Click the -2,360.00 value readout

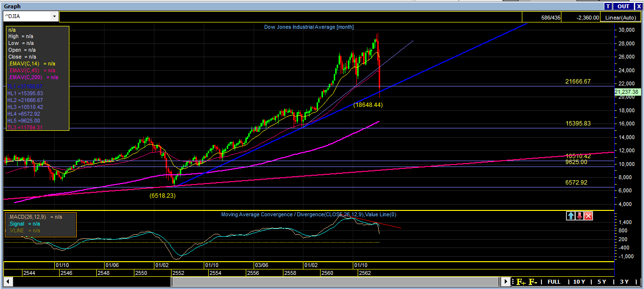pyautogui.click(x=588, y=18)
